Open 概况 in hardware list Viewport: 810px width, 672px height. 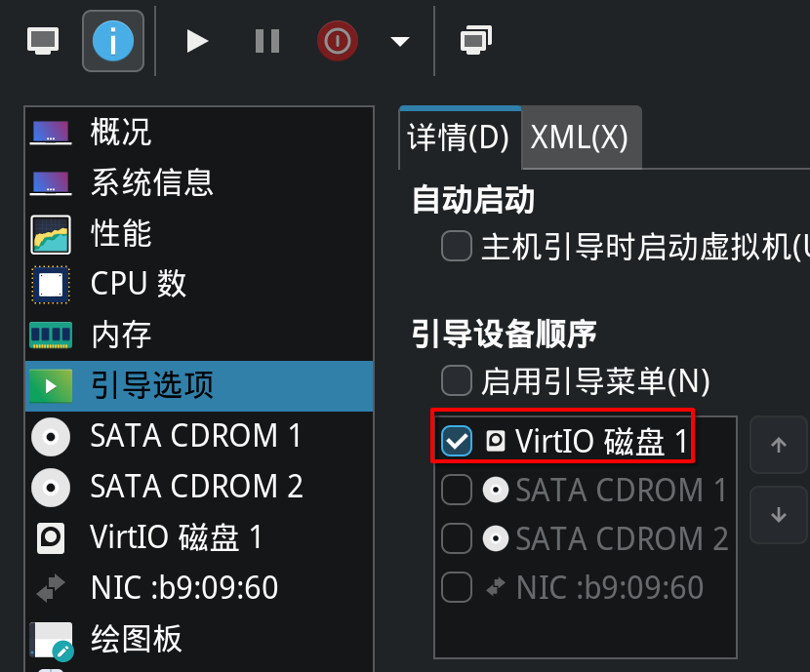(x=121, y=132)
